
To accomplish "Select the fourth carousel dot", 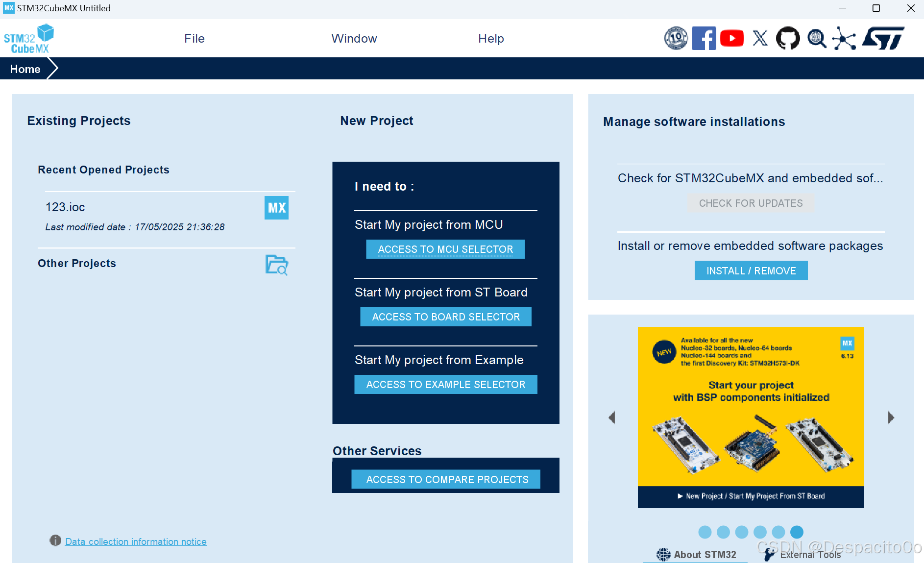I will pyautogui.click(x=760, y=532).
